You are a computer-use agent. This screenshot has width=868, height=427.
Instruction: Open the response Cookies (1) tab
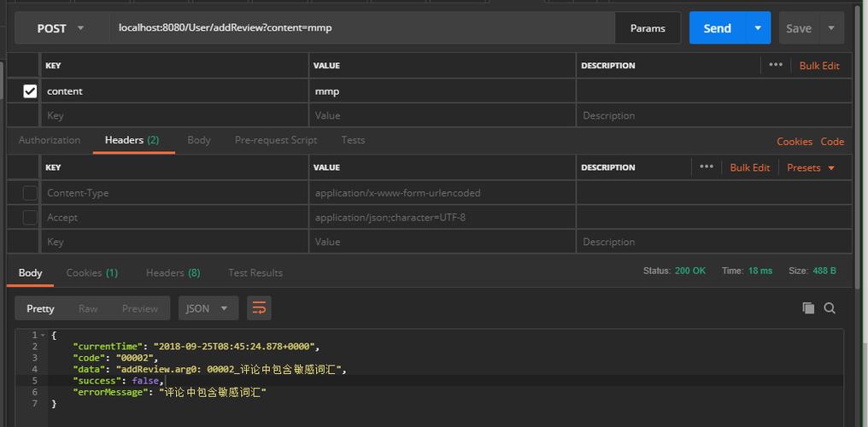tap(92, 272)
